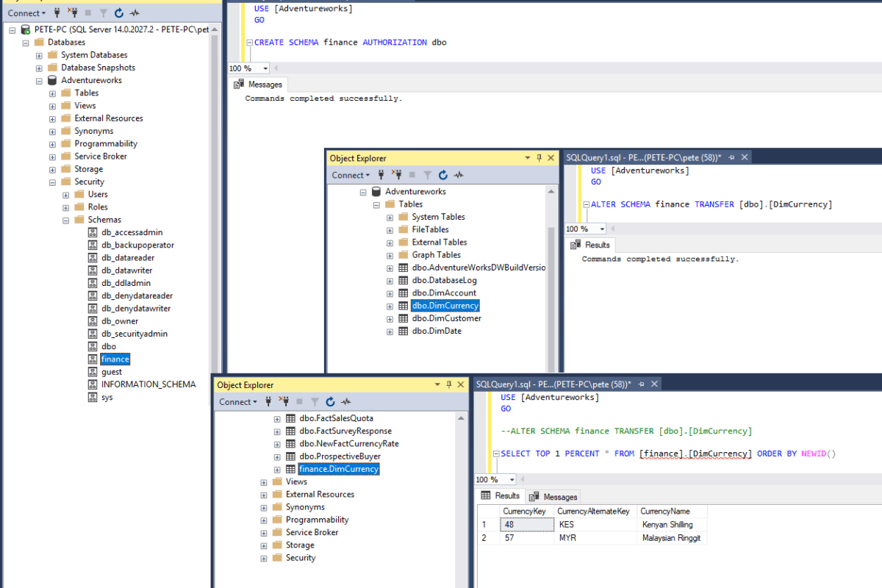Open Activity Monitor from the Object Explorer toolbar
882x588 pixels.
point(135,12)
